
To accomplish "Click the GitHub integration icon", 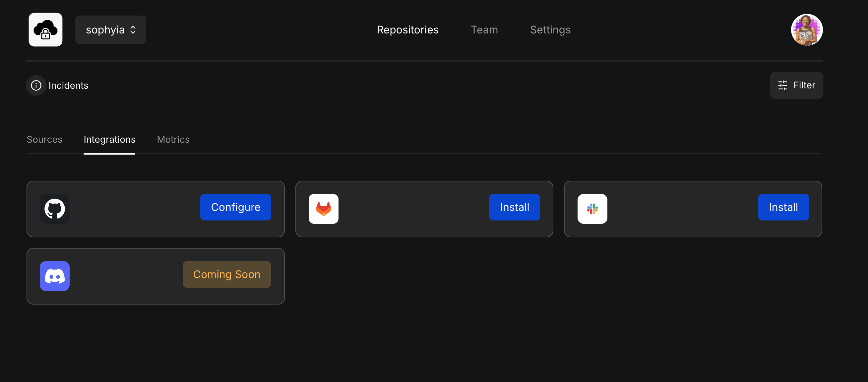I will pyautogui.click(x=55, y=209).
